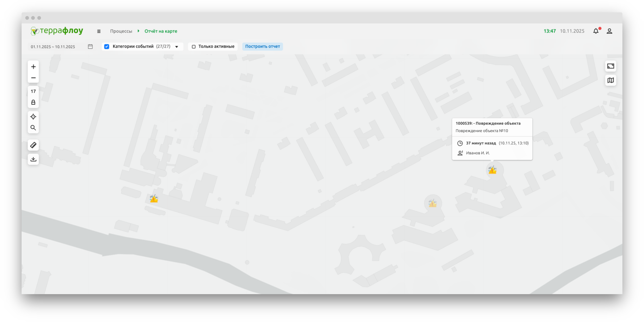The height and width of the screenshot is (325, 644).
Task: Open notifications bell
Action: [596, 31]
